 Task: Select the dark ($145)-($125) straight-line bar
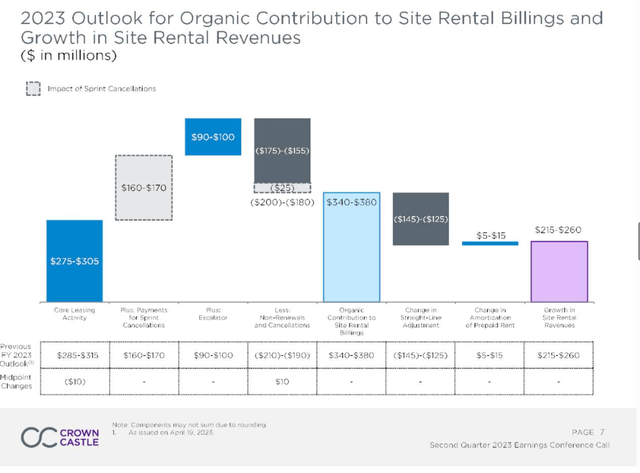tap(420, 218)
